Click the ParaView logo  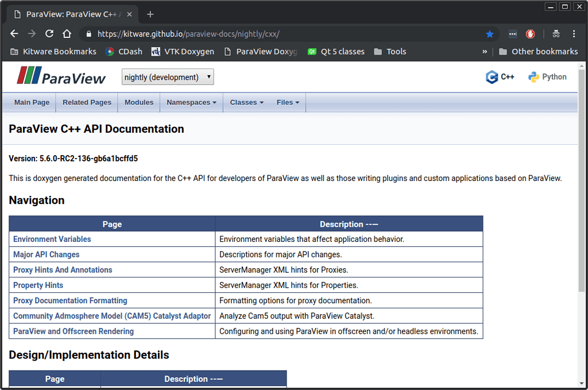[61, 76]
